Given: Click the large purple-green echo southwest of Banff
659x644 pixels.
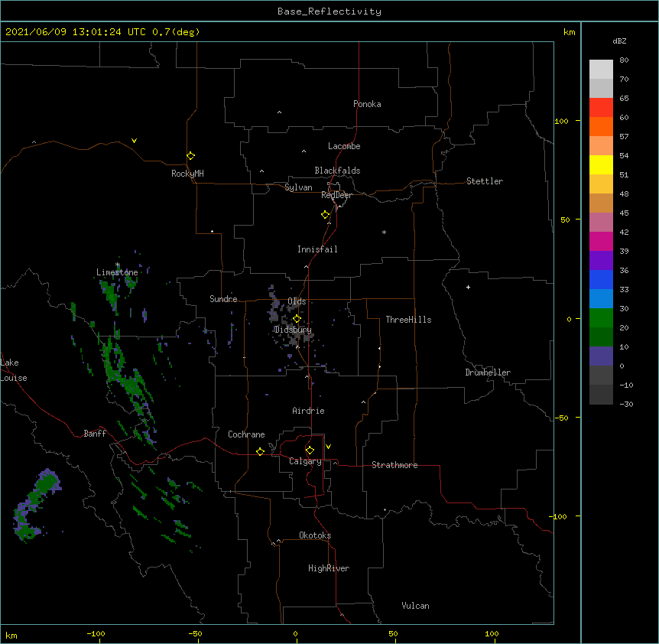Looking at the screenshot, I should (x=37, y=505).
